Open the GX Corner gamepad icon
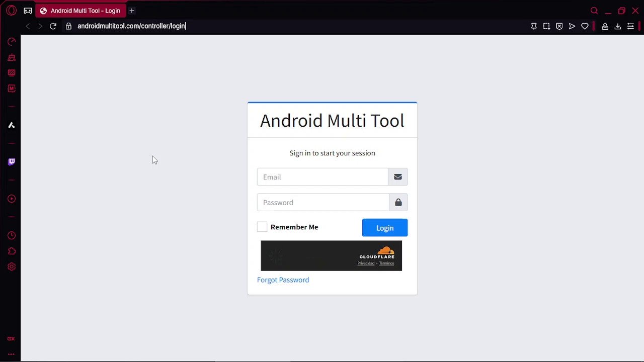644x362 pixels. pos(28,11)
